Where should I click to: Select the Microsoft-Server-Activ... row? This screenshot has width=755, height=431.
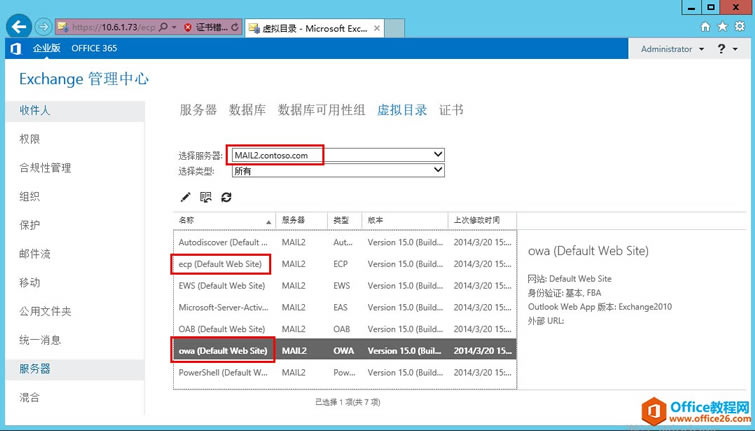click(345, 307)
